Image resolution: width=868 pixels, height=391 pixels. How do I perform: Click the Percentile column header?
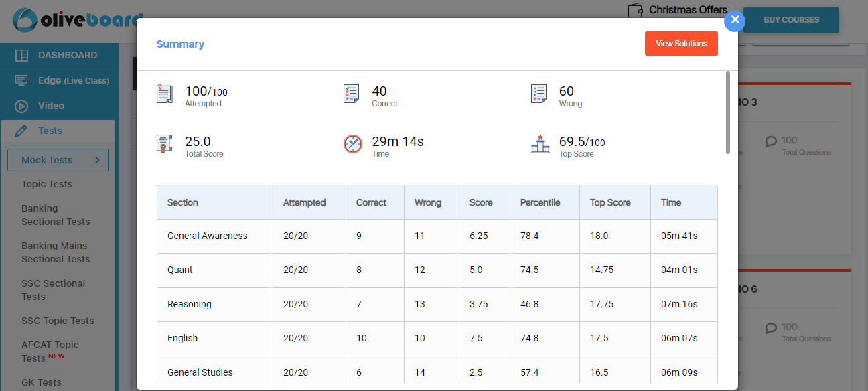(540, 202)
